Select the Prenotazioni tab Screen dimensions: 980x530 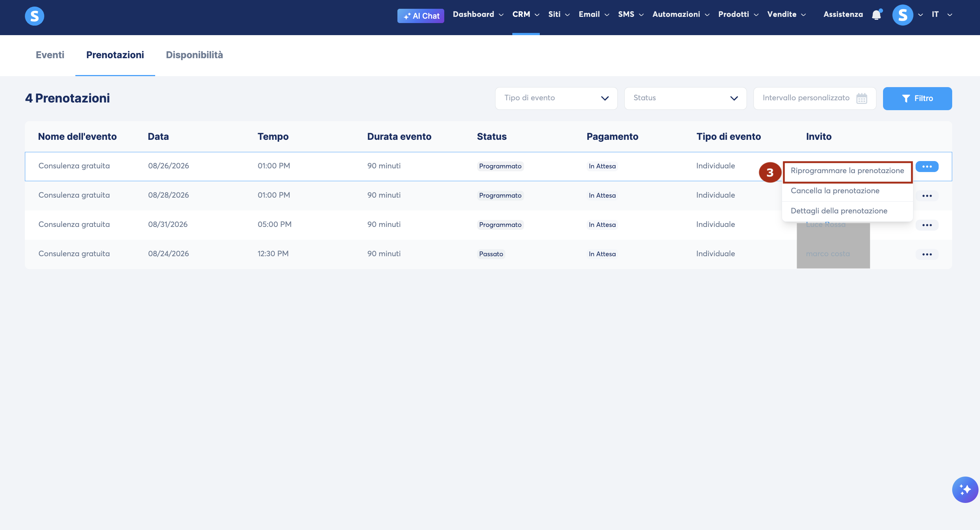click(115, 55)
